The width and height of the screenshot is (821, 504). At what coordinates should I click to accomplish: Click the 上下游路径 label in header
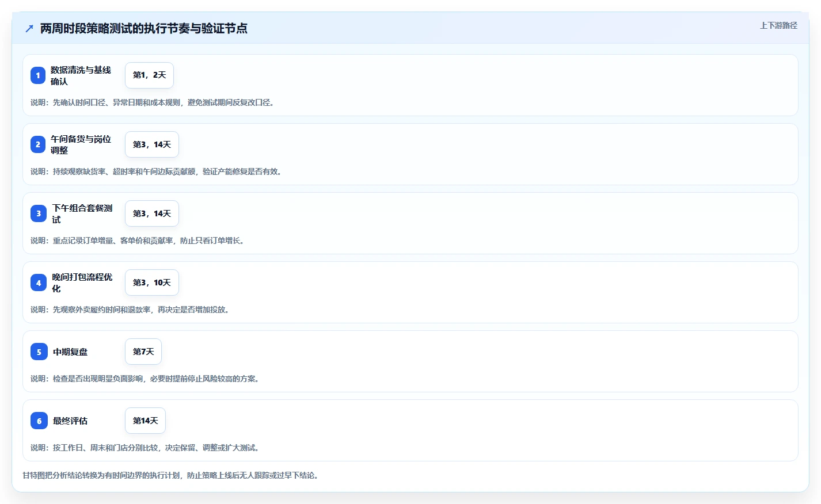(x=778, y=25)
